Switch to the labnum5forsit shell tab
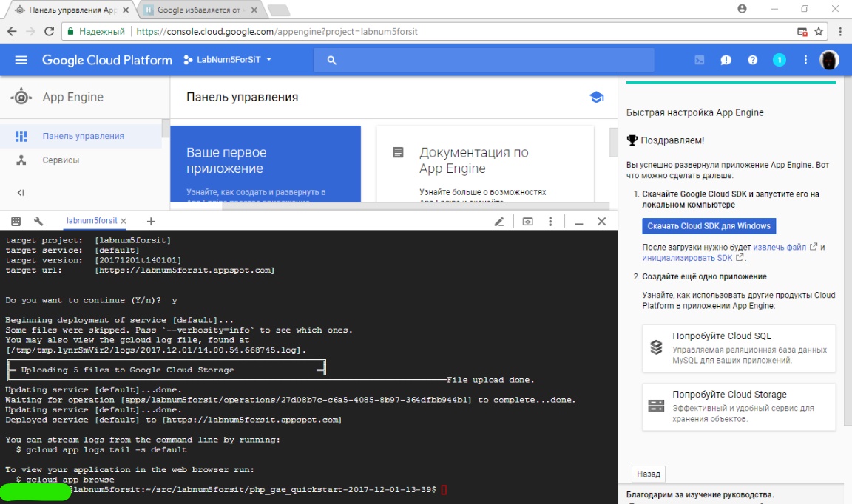852x504 pixels. 91,221
